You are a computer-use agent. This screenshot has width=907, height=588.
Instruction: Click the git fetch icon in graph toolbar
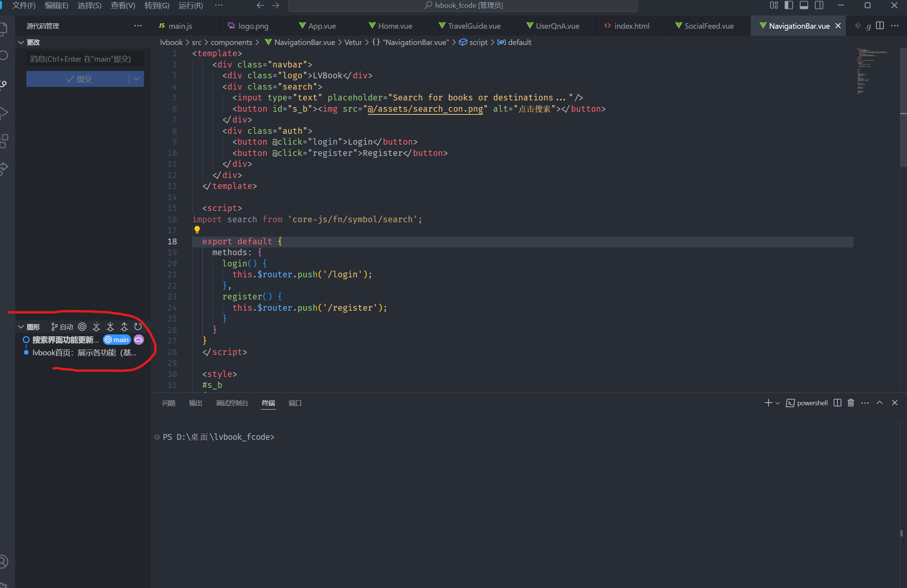(96, 327)
